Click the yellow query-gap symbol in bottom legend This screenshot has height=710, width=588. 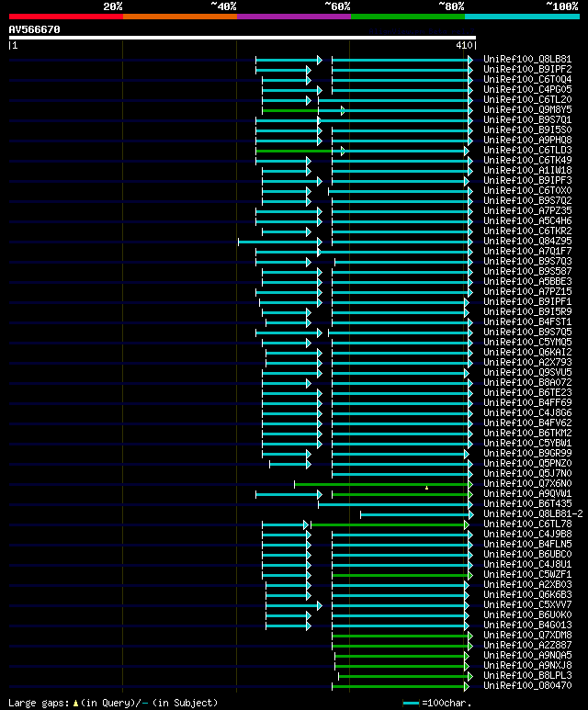coord(75,704)
